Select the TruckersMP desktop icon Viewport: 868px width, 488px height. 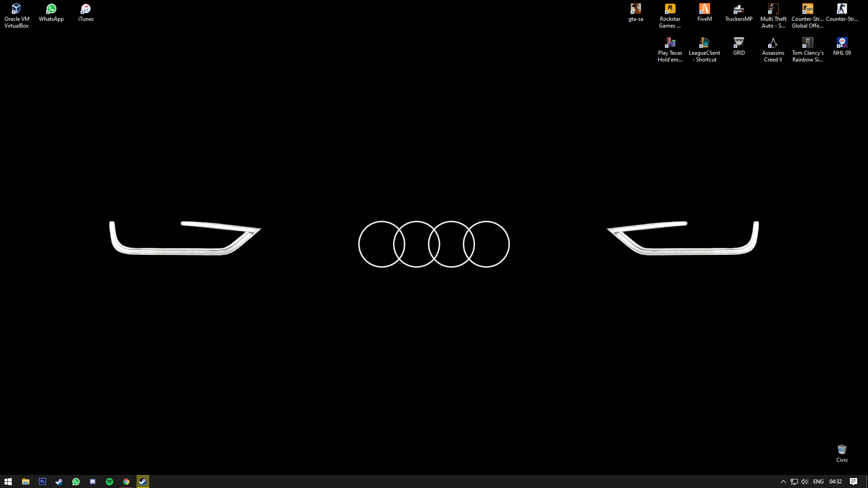pos(739,13)
